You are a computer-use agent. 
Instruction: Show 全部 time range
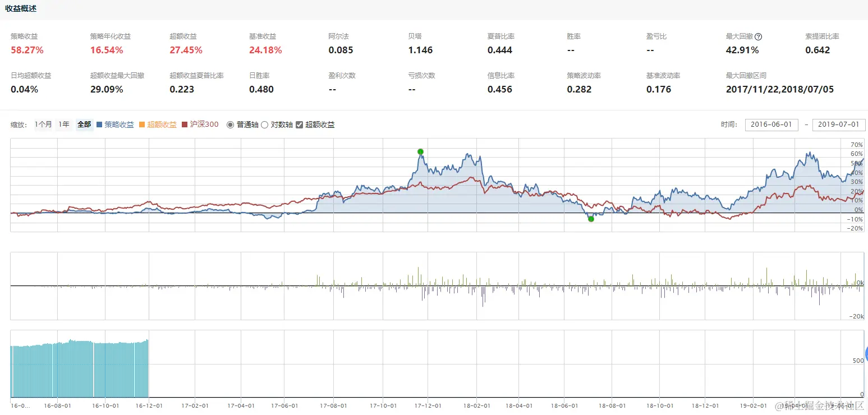84,125
